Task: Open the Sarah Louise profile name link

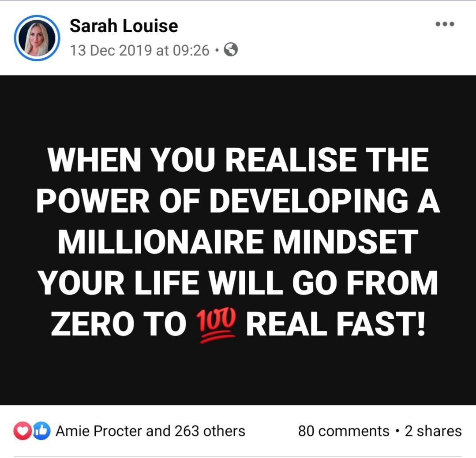Action: (x=124, y=26)
